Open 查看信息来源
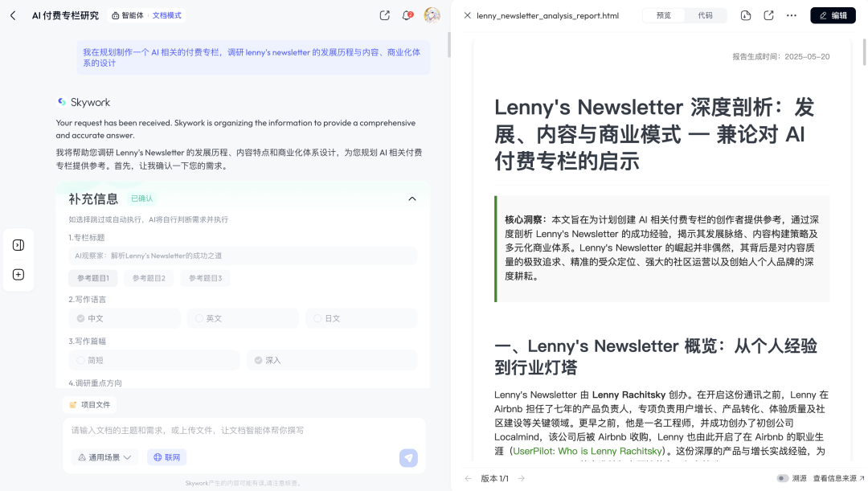This screenshot has height=491, width=868. pos(838,478)
